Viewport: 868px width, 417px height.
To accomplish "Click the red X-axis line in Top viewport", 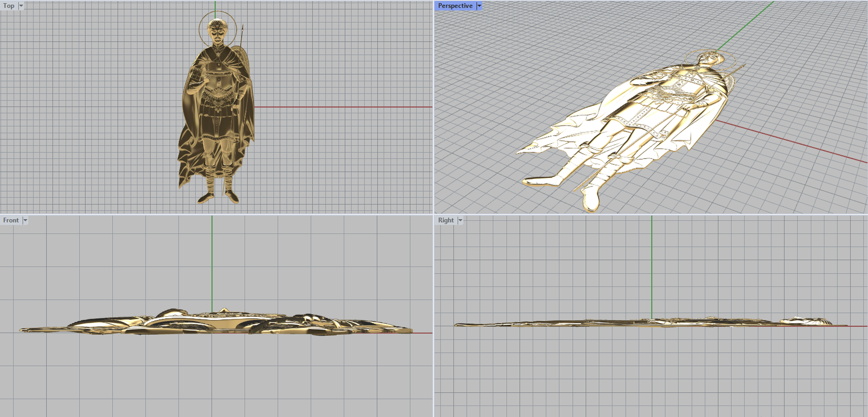I will coord(342,107).
